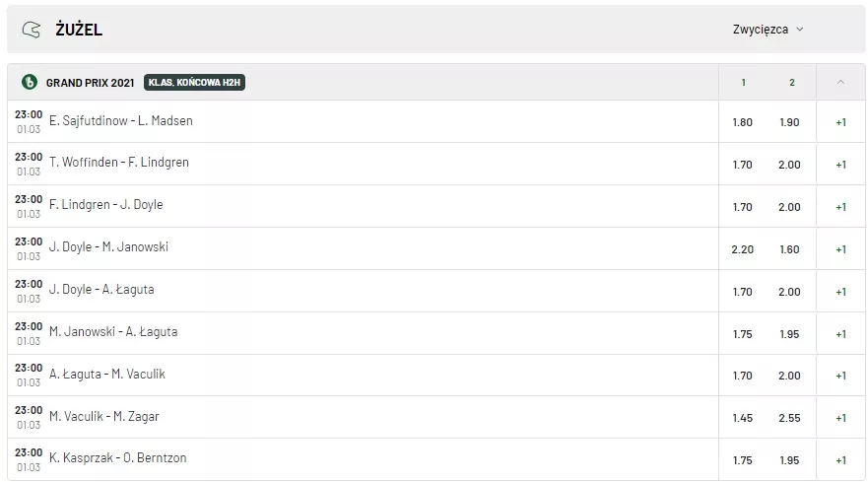Screen dimensions: 868x482
Task: Open K. Kasprzak - O. Berntzon match
Action: click(118, 457)
